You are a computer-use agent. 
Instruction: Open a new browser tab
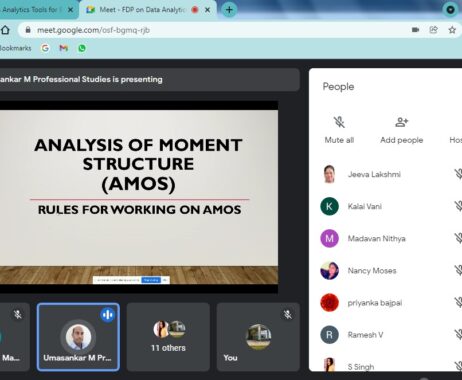(x=229, y=10)
